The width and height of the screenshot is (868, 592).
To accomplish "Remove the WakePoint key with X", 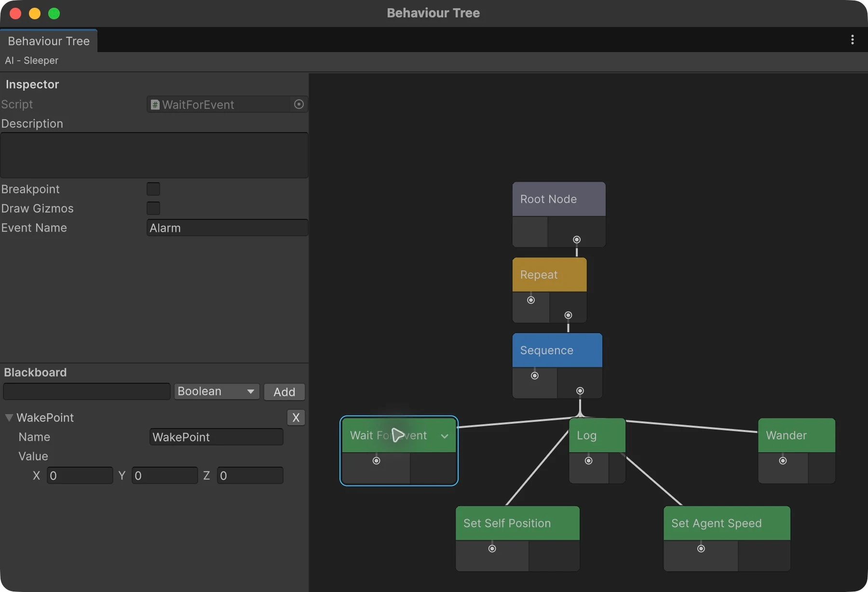I will [296, 417].
